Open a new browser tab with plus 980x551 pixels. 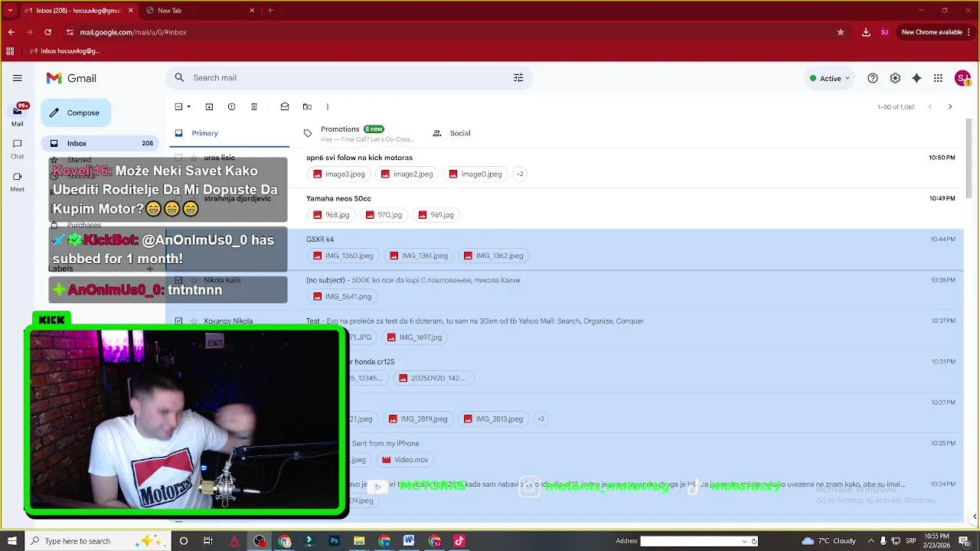(x=270, y=11)
